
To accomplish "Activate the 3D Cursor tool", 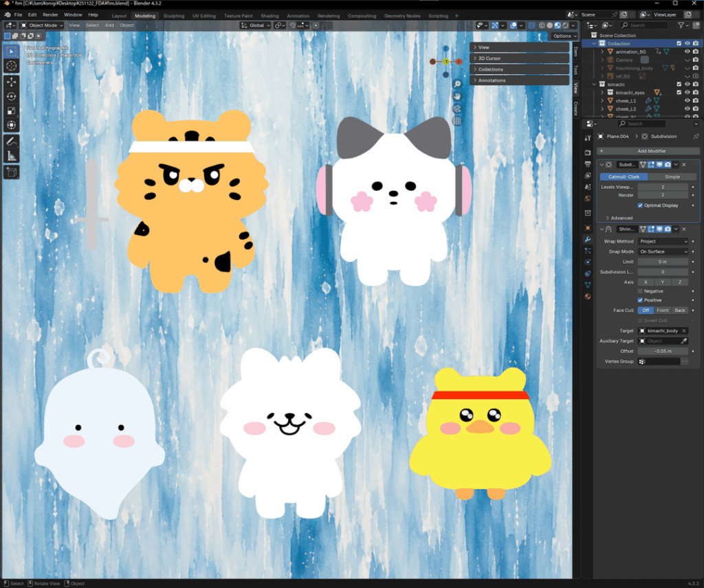I will [x=12, y=66].
